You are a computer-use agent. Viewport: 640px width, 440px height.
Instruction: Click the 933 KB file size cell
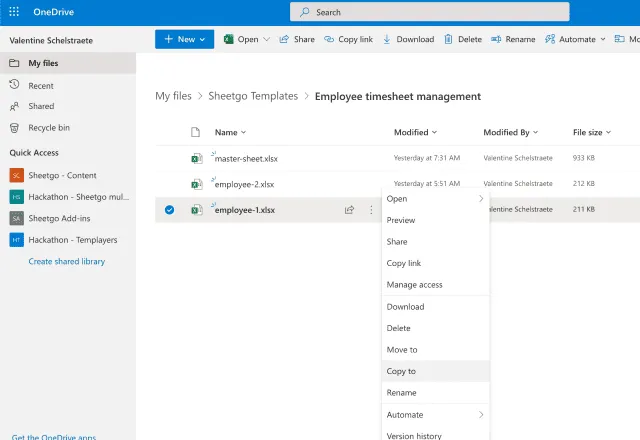point(584,158)
